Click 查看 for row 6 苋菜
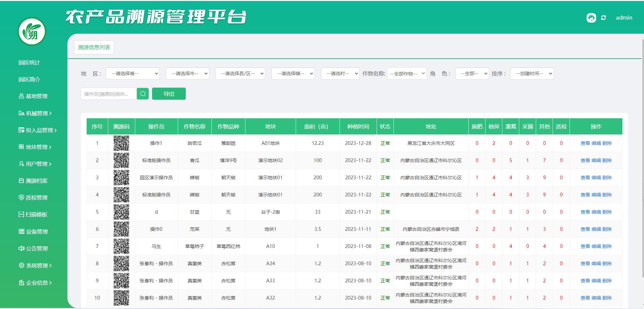Screen dimensions: 644x309 coord(585,229)
